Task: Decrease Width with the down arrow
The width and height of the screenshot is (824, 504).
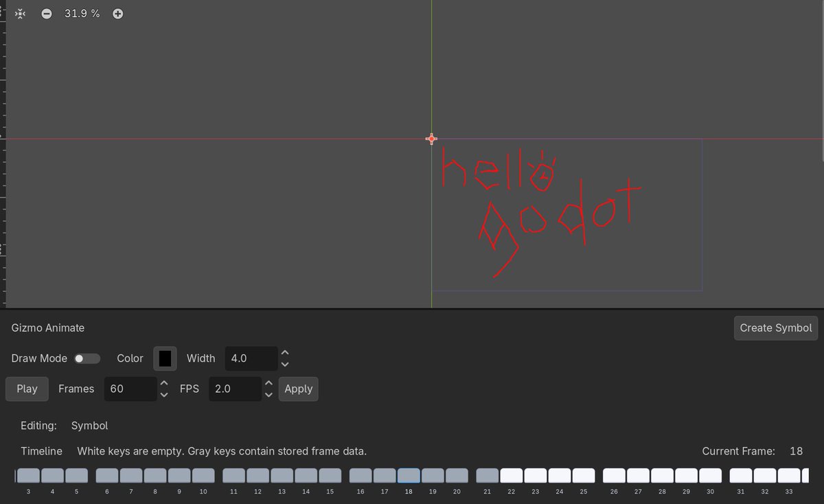Action: pyautogui.click(x=285, y=365)
